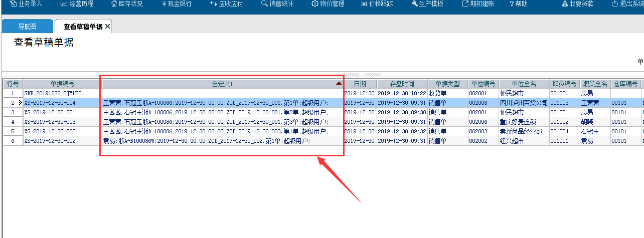Click the 四川泸州百货公司 unit name cell
This screenshot has height=238, width=644.
(x=524, y=103)
